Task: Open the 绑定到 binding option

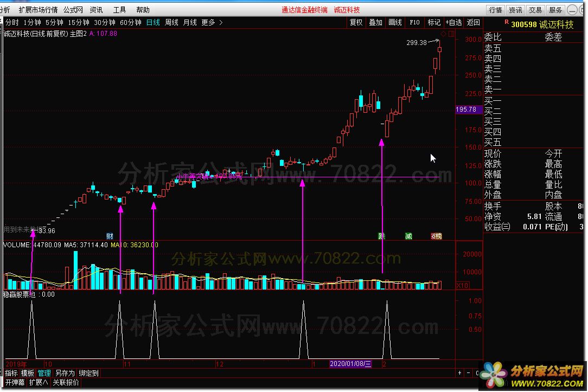Action: (88, 373)
